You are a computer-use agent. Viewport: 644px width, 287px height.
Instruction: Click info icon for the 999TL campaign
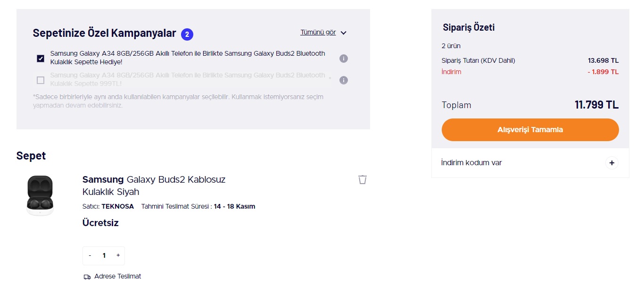pyautogui.click(x=344, y=80)
